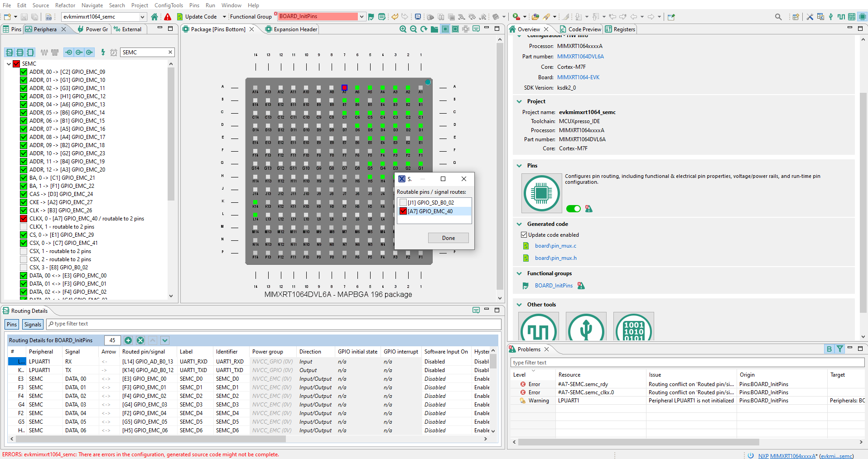
Task: Open the BOARD_InitPins functional group dropdown
Action: [362, 17]
